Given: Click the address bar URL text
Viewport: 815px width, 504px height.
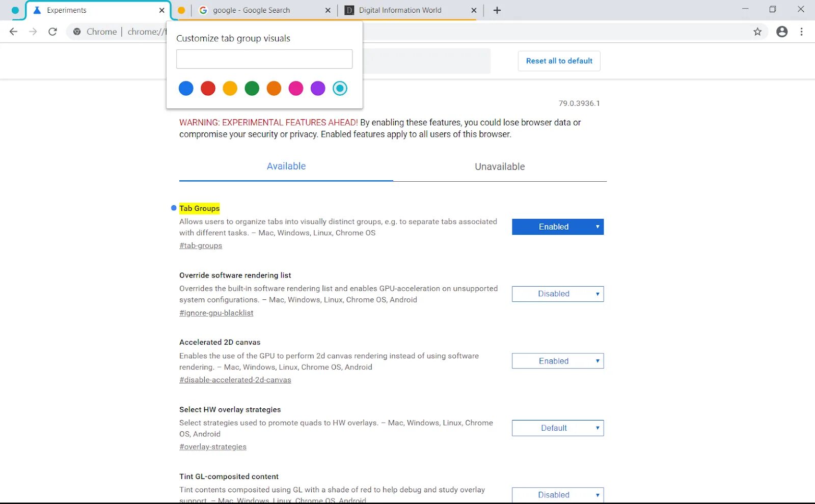Looking at the screenshot, I should (x=147, y=32).
